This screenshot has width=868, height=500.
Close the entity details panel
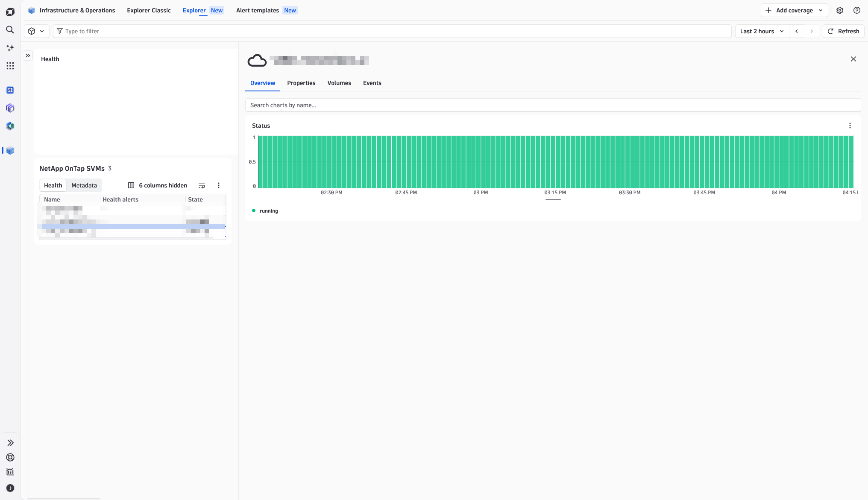coord(853,59)
